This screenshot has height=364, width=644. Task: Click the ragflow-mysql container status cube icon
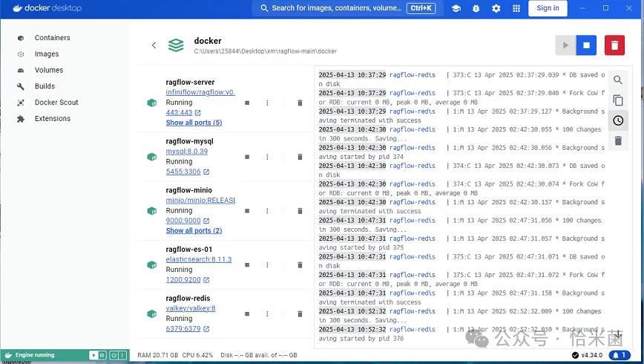pyautogui.click(x=152, y=157)
